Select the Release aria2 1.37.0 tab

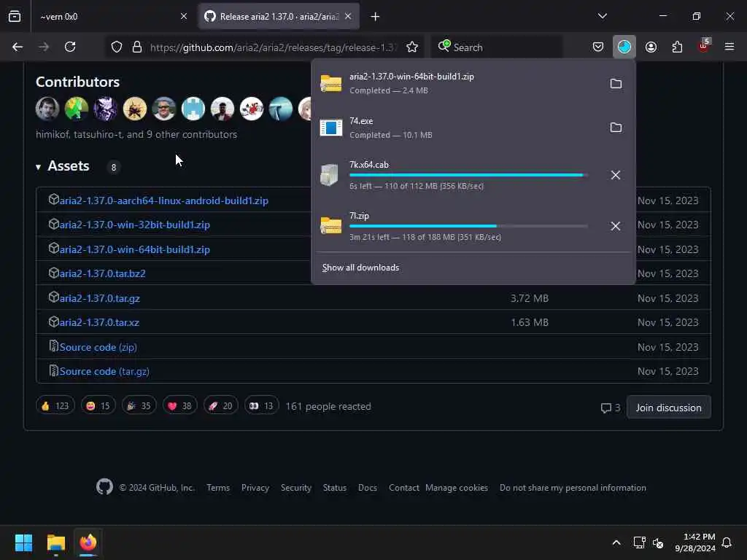279,17
